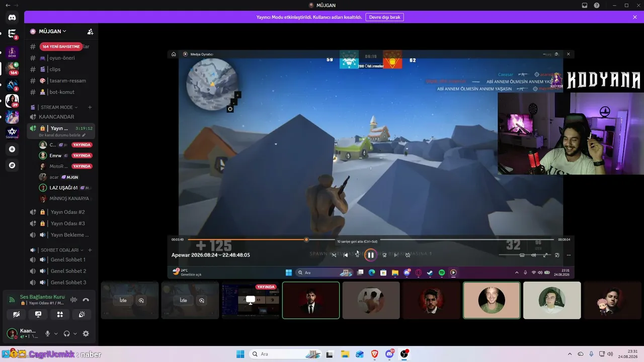Select the participant tile with peach background
The width and height of the screenshot is (644, 362).
point(492,300)
